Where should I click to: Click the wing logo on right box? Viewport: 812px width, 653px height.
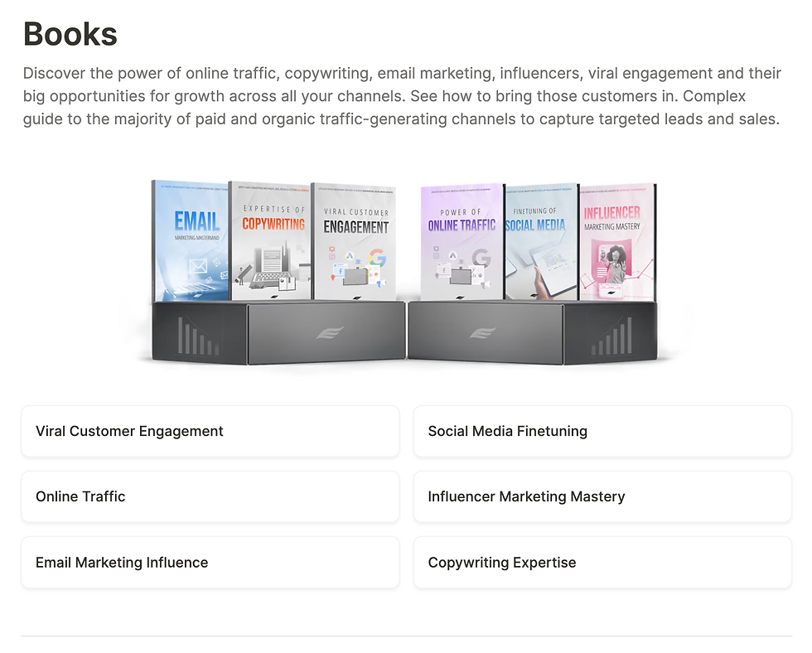point(482,332)
